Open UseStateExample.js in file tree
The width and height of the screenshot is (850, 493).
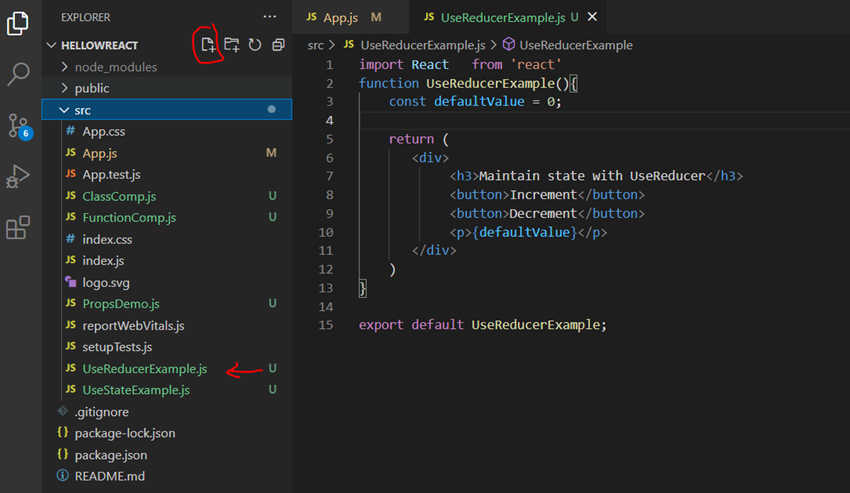(x=167, y=390)
